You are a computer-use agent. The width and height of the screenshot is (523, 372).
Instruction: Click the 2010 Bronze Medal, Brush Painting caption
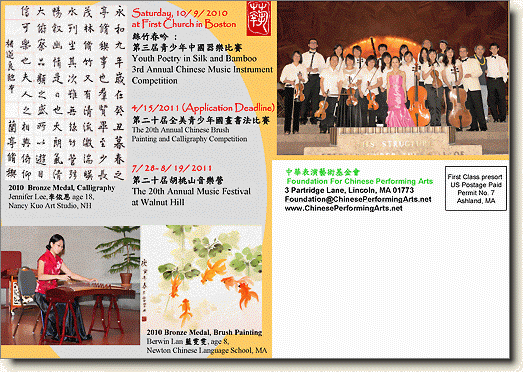pos(204,332)
